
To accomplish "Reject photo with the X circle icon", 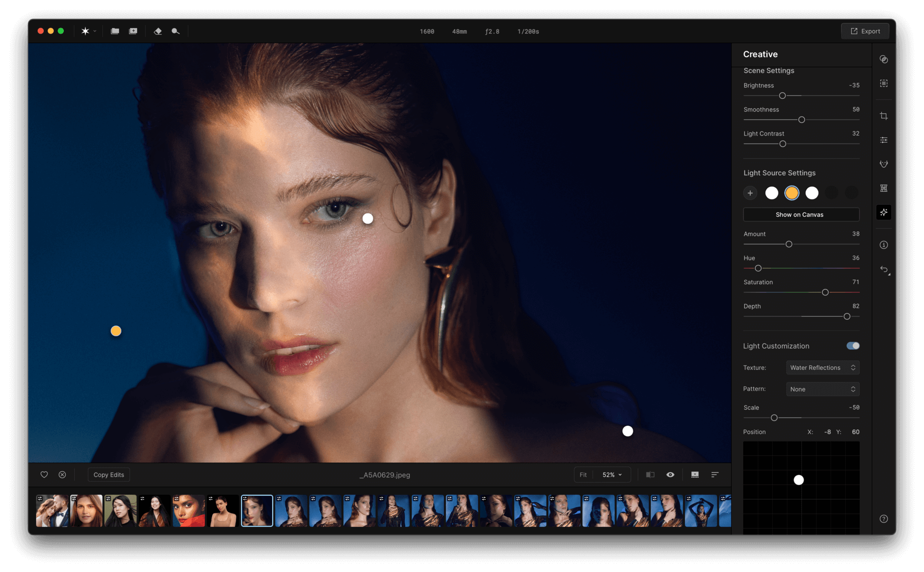I will click(x=62, y=475).
